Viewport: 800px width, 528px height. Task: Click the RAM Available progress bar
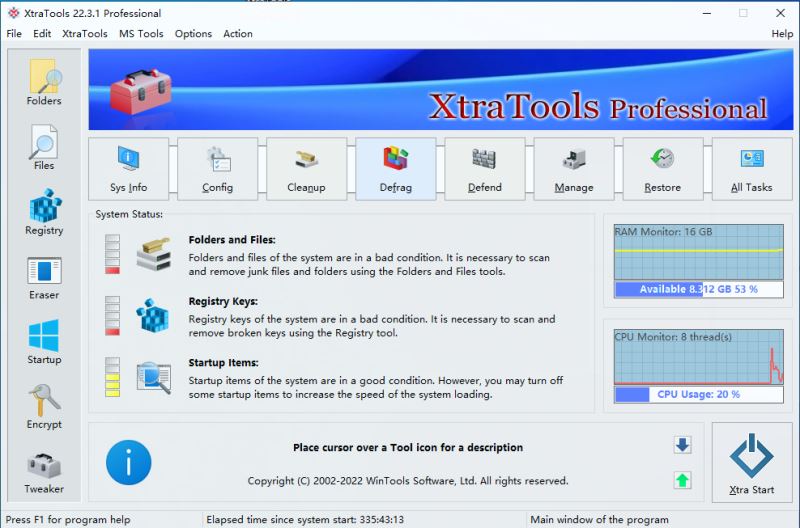[697, 289]
